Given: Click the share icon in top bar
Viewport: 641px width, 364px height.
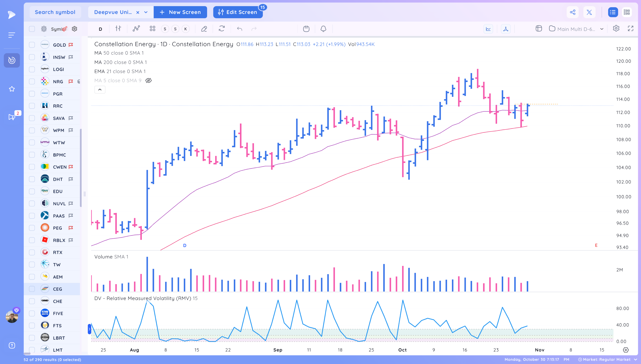Looking at the screenshot, I should click(573, 12).
